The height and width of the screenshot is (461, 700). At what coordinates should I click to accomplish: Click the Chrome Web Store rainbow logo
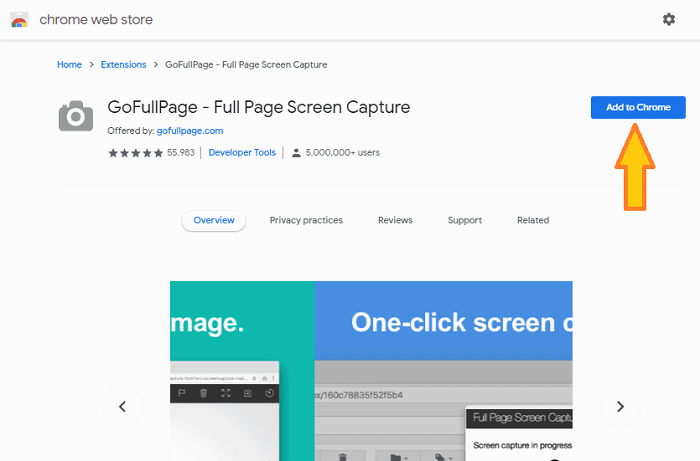[x=19, y=20]
